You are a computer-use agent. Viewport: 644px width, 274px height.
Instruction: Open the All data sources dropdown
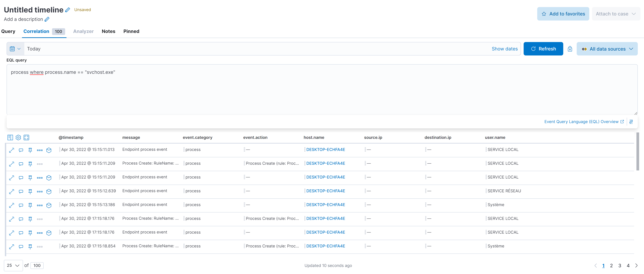[607, 49]
